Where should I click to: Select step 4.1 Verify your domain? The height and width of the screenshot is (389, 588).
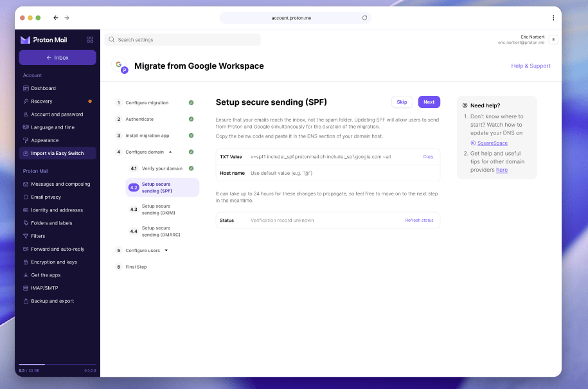click(162, 168)
